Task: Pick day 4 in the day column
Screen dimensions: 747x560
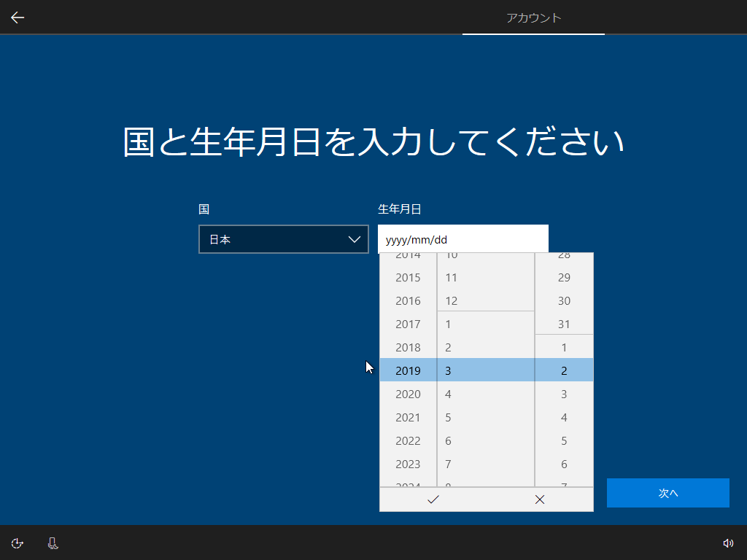Action: point(564,417)
